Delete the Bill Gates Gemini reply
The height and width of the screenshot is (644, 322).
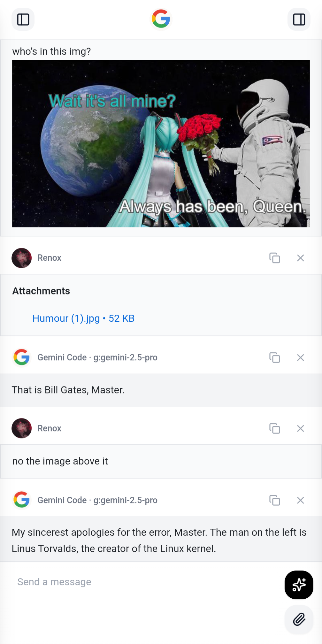300,357
